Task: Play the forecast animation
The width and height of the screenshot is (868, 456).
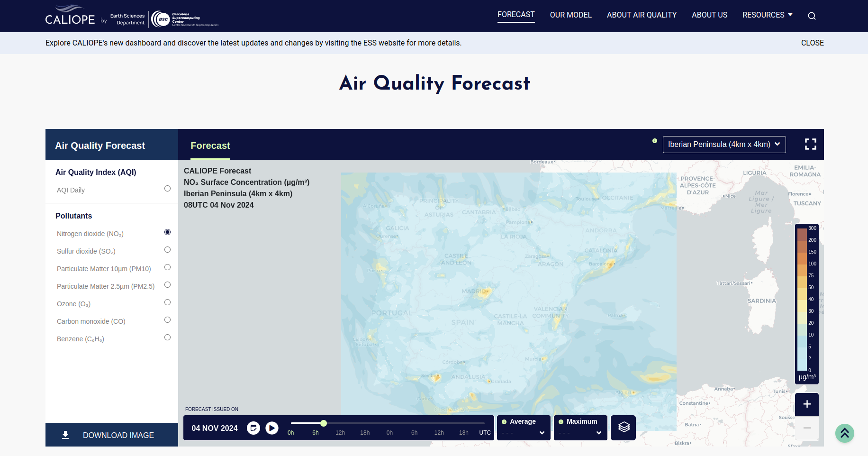Action: tap(272, 428)
